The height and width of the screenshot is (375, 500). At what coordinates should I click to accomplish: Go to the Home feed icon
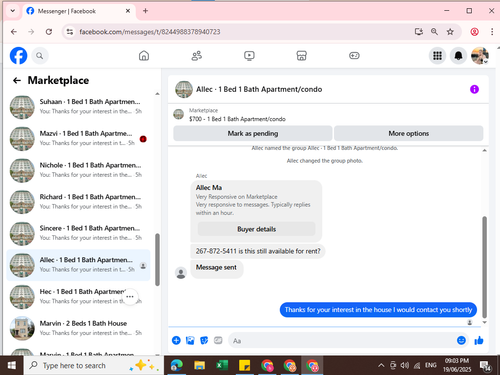point(144,55)
